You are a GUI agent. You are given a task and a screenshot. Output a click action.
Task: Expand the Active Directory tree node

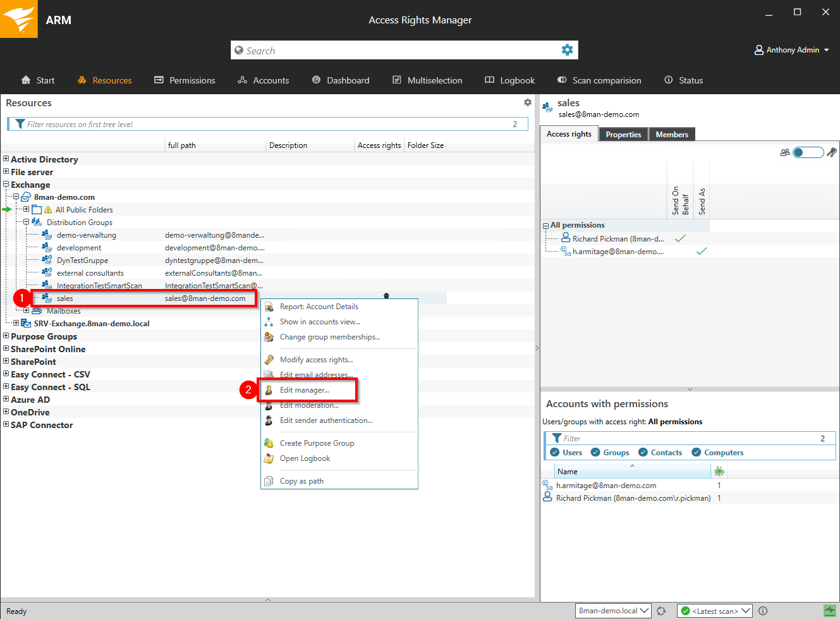[x=6, y=159]
